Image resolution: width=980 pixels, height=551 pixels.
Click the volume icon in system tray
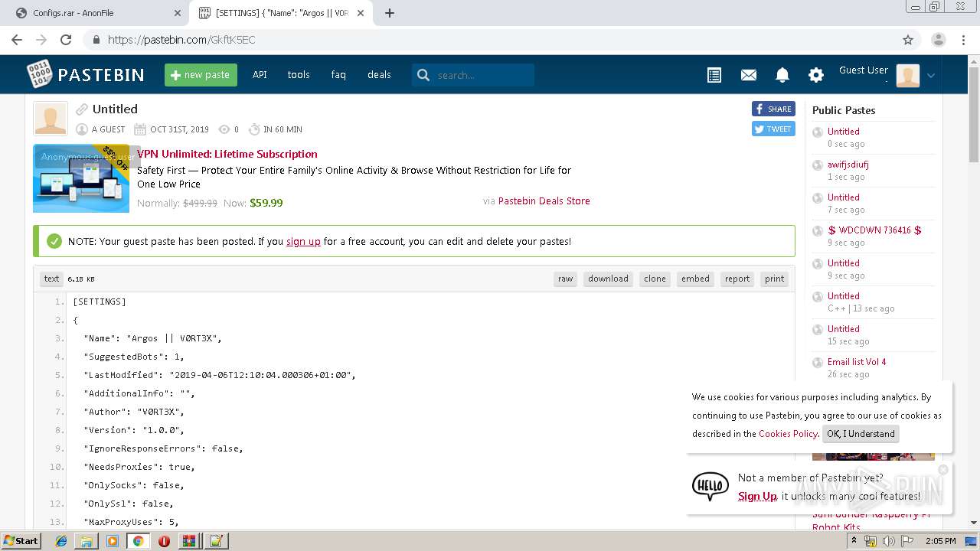tap(888, 541)
